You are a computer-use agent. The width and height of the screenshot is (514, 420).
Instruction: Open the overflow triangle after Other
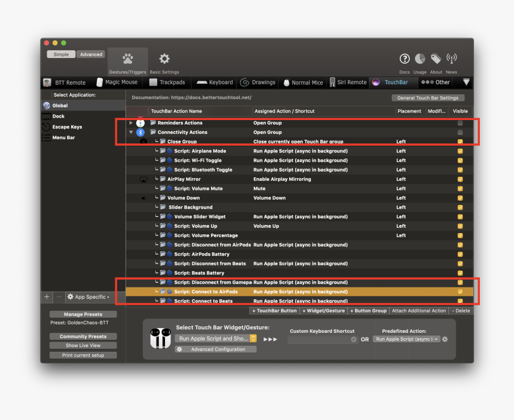(466, 82)
